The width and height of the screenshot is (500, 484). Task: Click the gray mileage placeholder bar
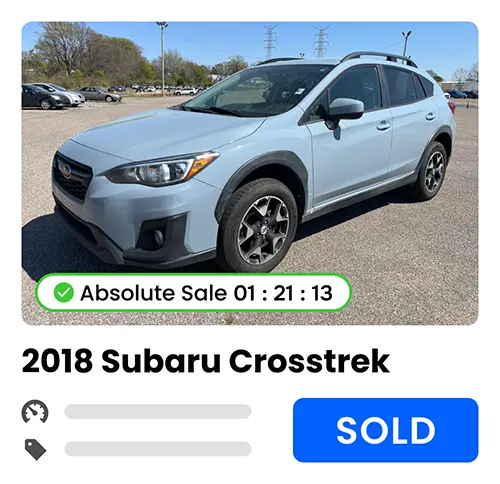(x=158, y=412)
